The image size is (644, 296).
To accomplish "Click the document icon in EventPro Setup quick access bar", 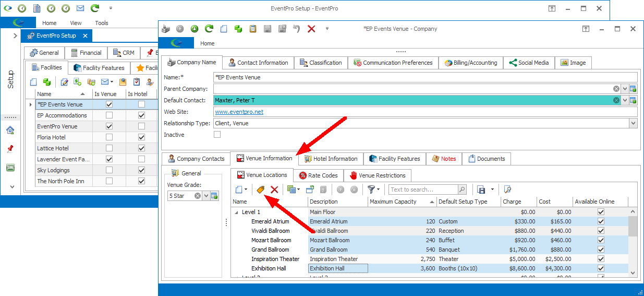I will pyautogui.click(x=37, y=8).
